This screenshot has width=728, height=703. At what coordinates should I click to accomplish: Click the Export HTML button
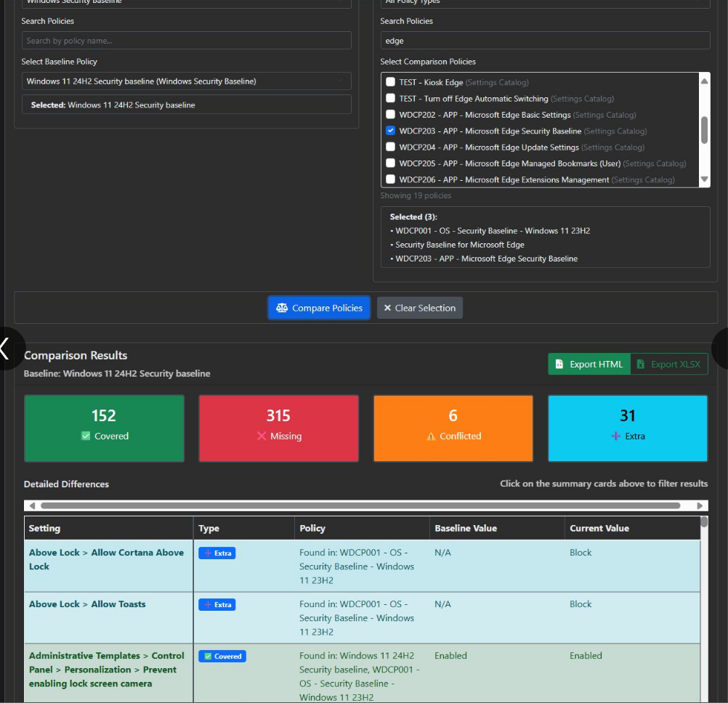(589, 364)
